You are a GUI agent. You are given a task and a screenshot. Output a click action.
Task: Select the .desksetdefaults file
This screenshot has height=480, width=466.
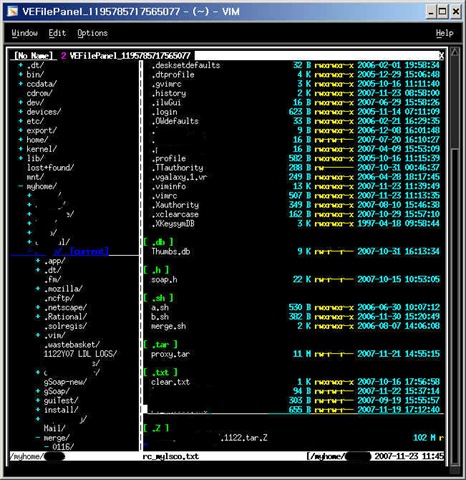coord(186,65)
